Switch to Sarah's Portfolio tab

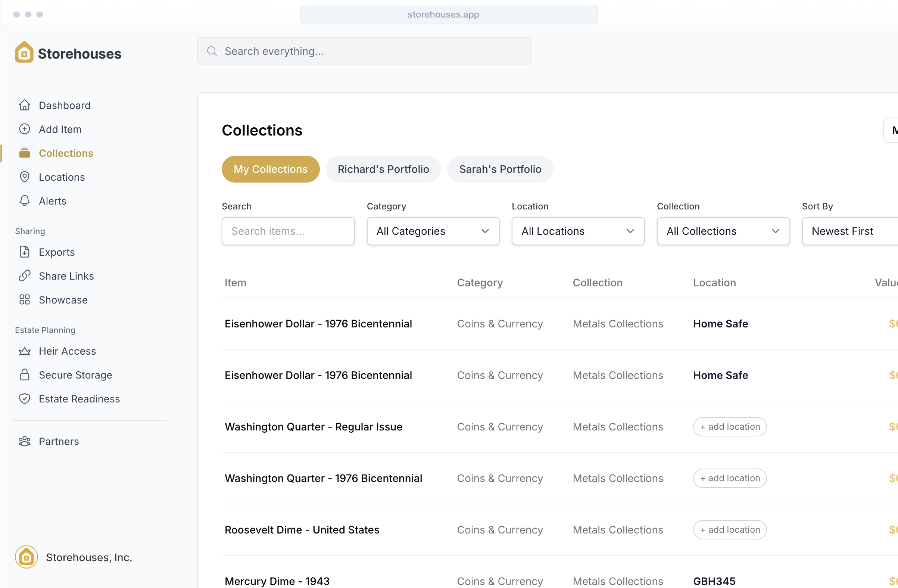pos(500,169)
